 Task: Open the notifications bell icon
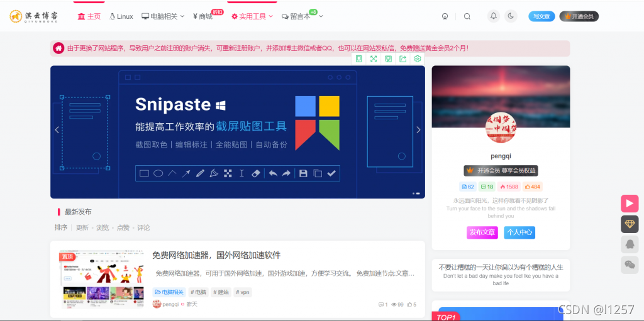click(494, 16)
